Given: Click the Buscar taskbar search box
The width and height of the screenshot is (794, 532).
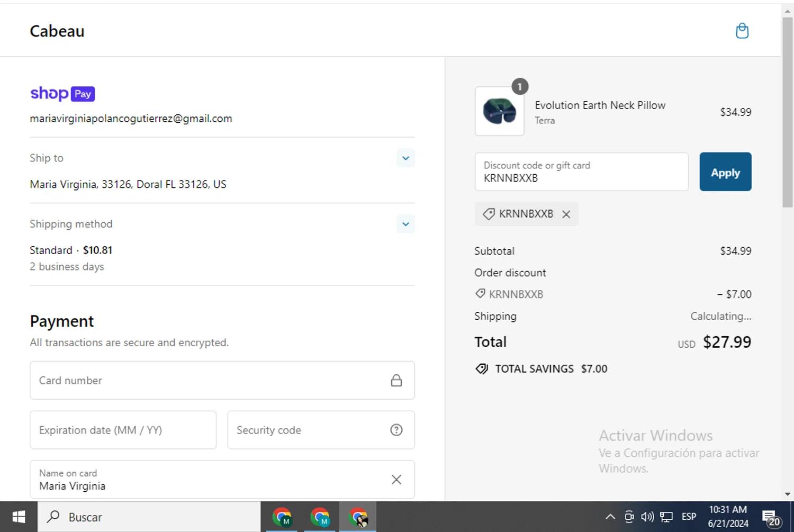Looking at the screenshot, I should [x=149, y=517].
